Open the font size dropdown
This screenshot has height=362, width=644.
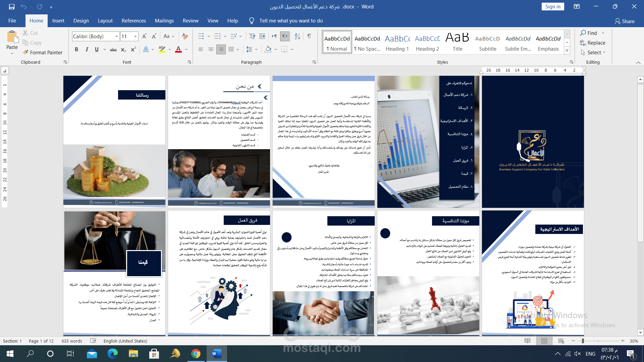point(136,36)
